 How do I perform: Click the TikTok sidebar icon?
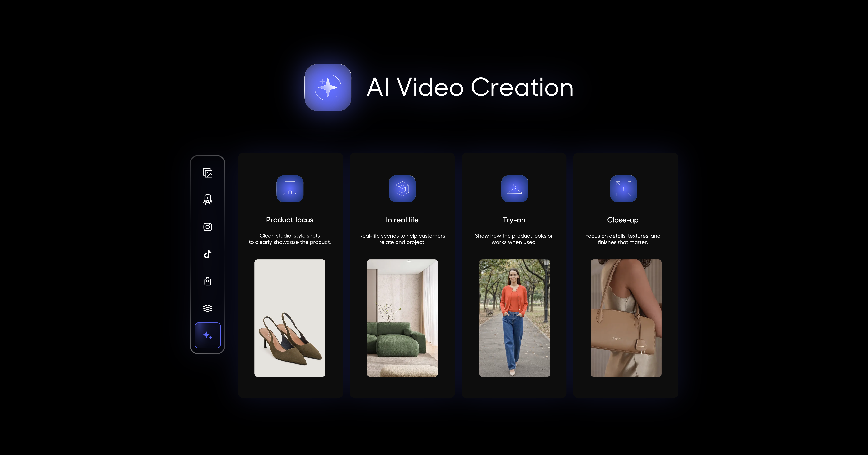[208, 254]
